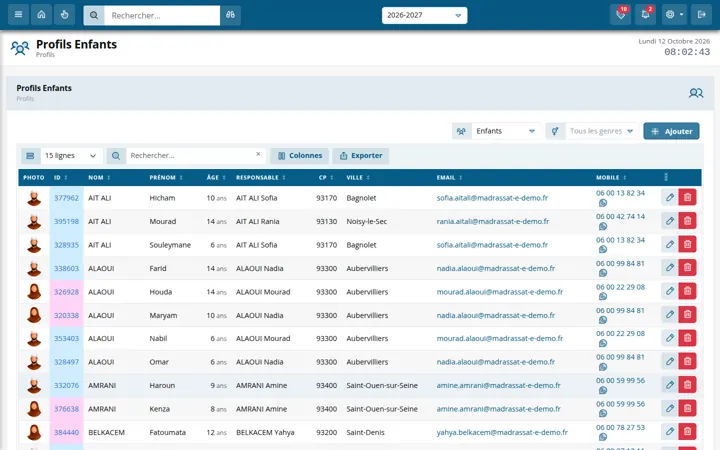Image resolution: width=720 pixels, height=450 pixels.
Task: Edit the profile of ALAOUI Farid
Action: click(670, 268)
